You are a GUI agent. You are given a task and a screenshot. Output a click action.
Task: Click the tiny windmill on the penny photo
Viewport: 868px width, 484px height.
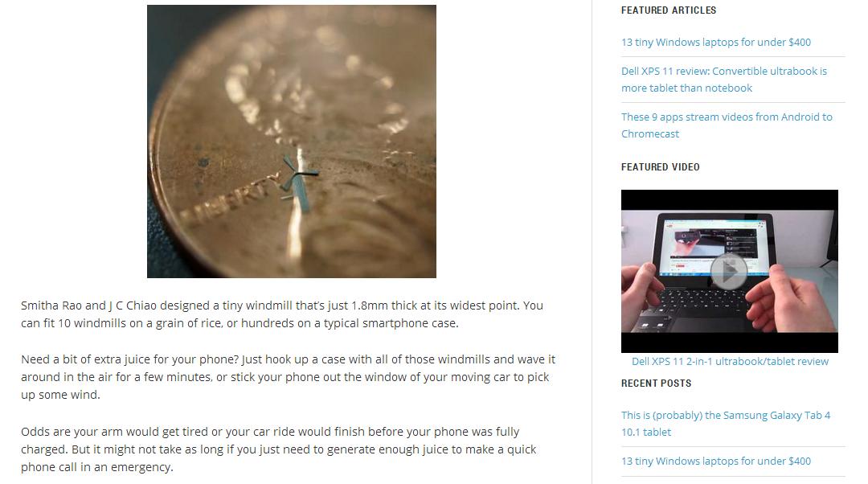pyautogui.click(x=298, y=181)
